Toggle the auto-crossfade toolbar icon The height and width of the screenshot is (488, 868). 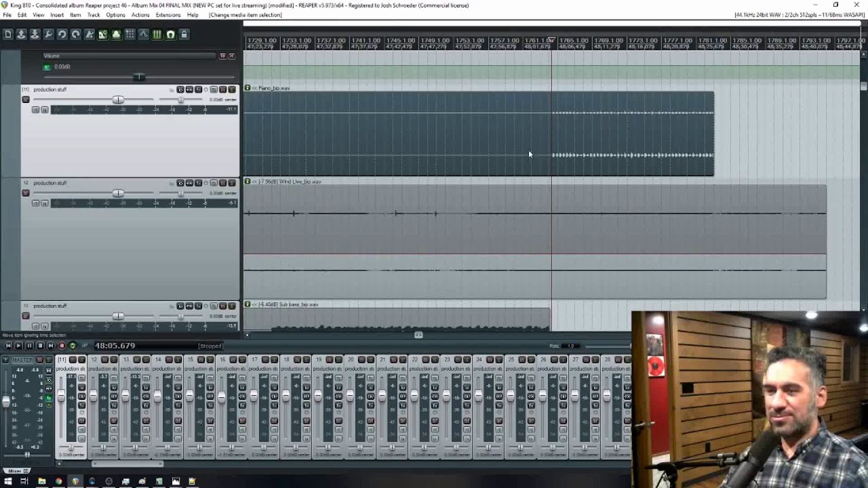(102, 35)
